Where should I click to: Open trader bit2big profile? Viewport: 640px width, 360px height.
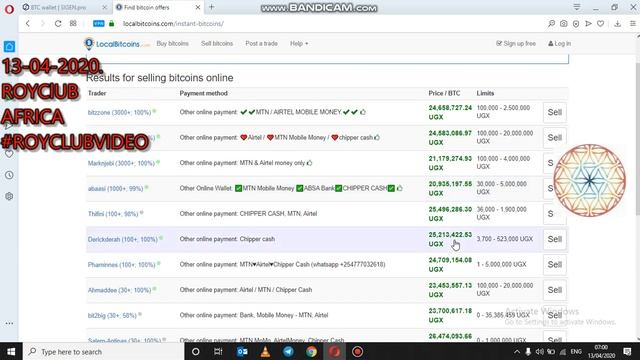(112, 316)
